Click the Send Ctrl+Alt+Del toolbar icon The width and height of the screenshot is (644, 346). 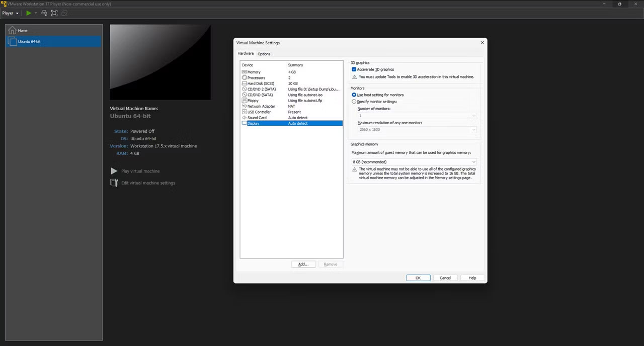click(44, 13)
